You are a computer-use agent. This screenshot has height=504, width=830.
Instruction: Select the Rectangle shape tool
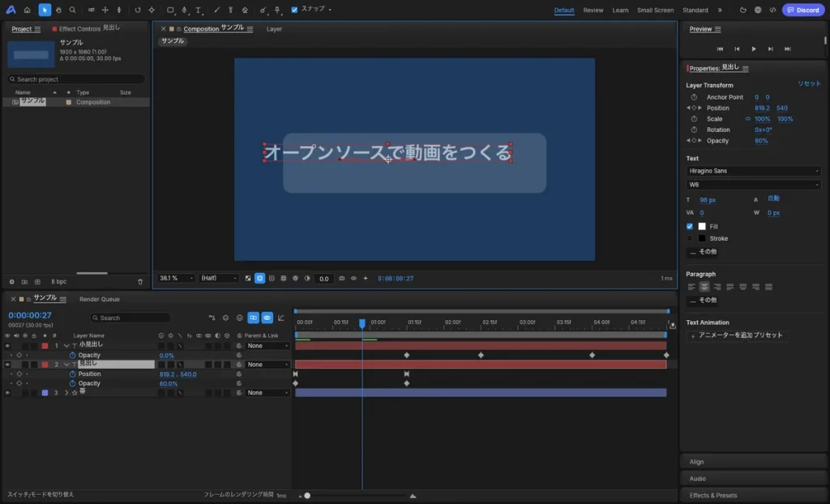(170, 10)
